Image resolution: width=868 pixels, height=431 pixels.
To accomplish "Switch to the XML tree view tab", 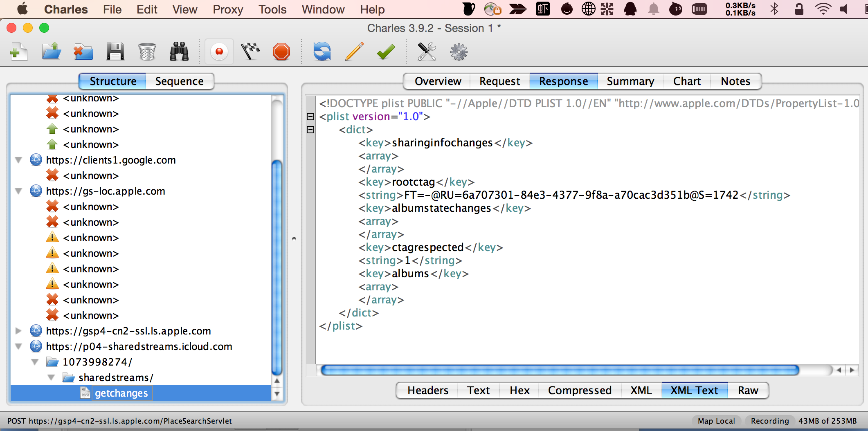I will (641, 391).
